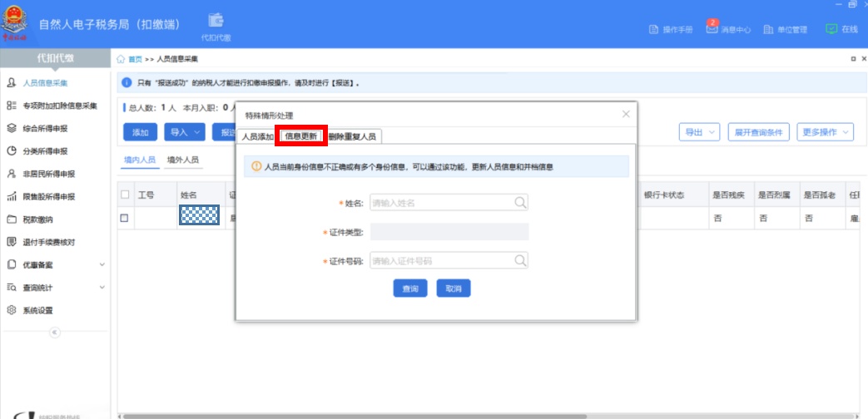Viewport: 868px width, 419px height.
Task: Click the 添加 button
Action: pyautogui.click(x=140, y=133)
